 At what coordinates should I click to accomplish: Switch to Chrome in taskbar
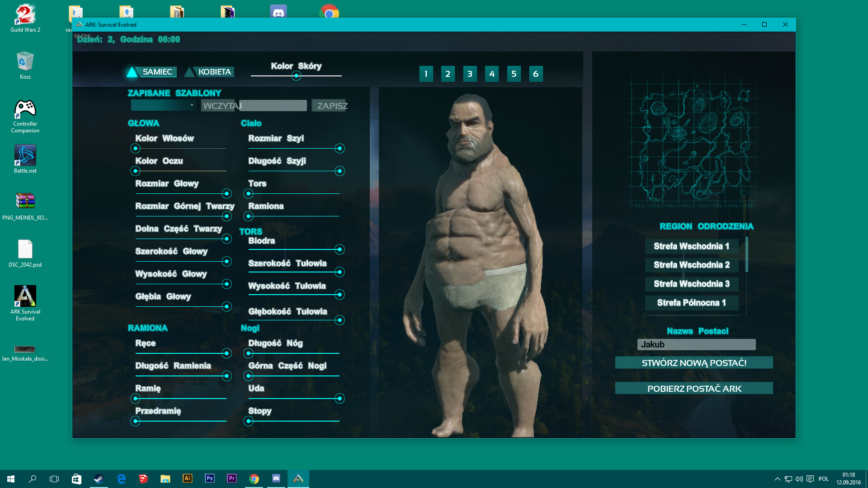254,479
